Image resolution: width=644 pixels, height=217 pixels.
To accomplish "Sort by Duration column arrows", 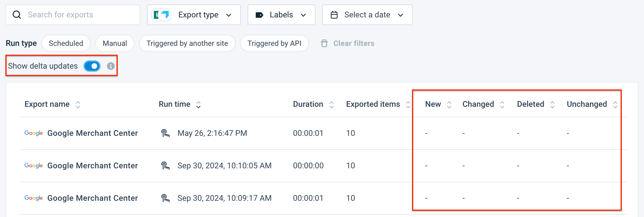I will point(331,105).
